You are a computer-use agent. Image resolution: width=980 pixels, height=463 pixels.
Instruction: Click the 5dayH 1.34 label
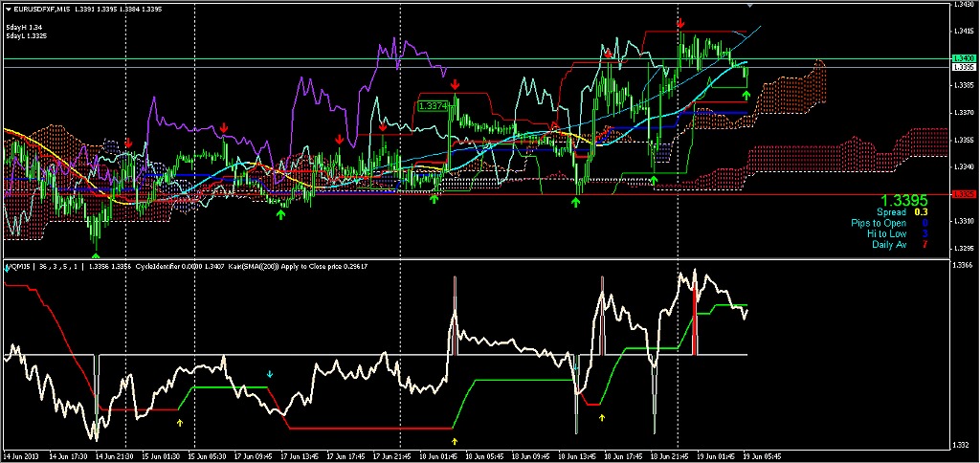[26, 28]
